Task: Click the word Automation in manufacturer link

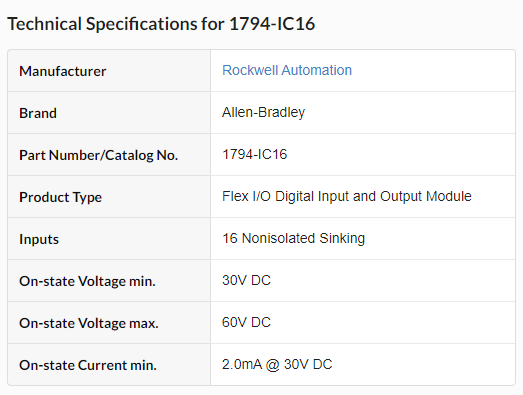Action: tap(317, 70)
